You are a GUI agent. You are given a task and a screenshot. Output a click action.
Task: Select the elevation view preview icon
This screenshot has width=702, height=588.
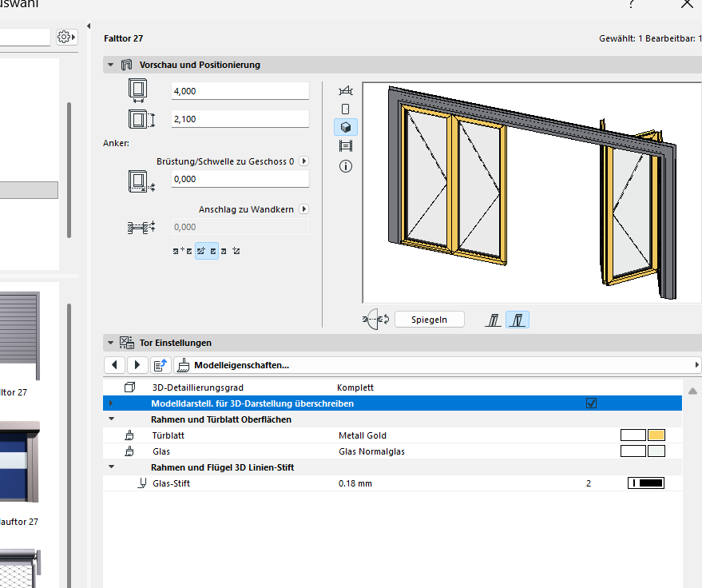click(x=346, y=109)
